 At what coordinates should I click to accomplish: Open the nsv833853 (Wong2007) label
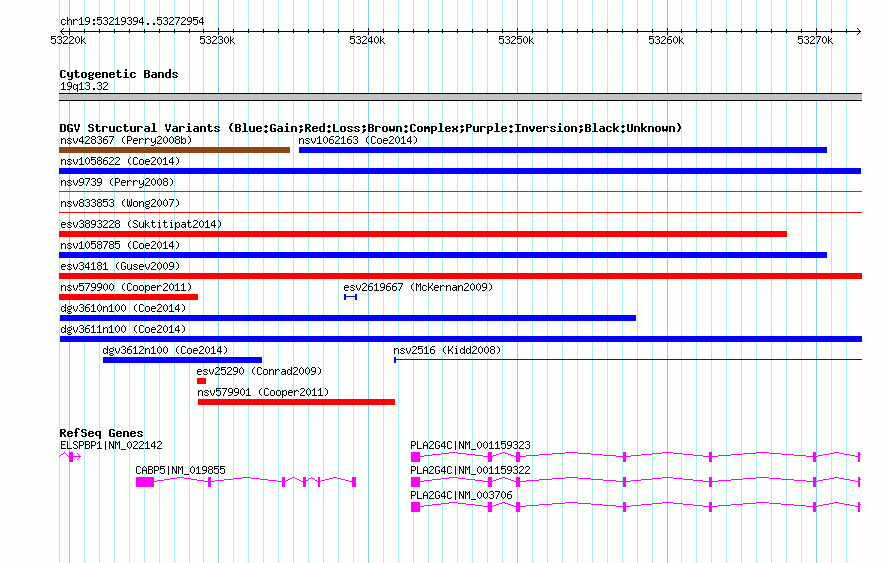(120, 203)
